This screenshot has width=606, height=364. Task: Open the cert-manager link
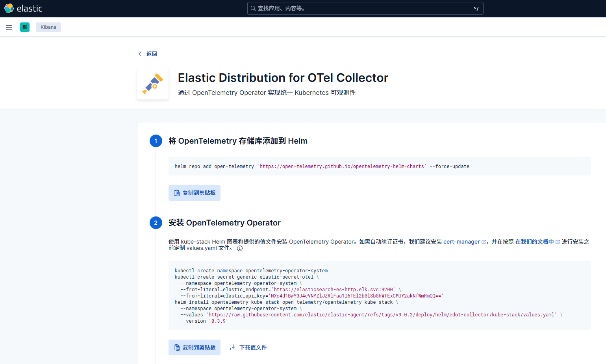point(461,242)
